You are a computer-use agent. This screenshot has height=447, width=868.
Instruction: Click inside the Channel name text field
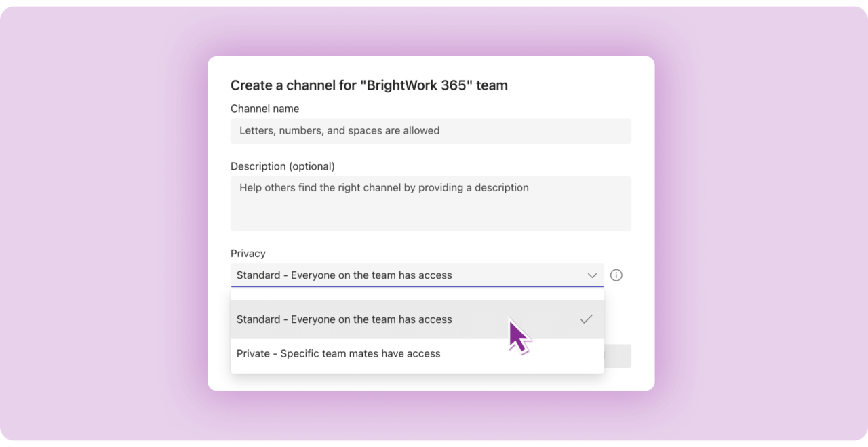click(x=431, y=130)
